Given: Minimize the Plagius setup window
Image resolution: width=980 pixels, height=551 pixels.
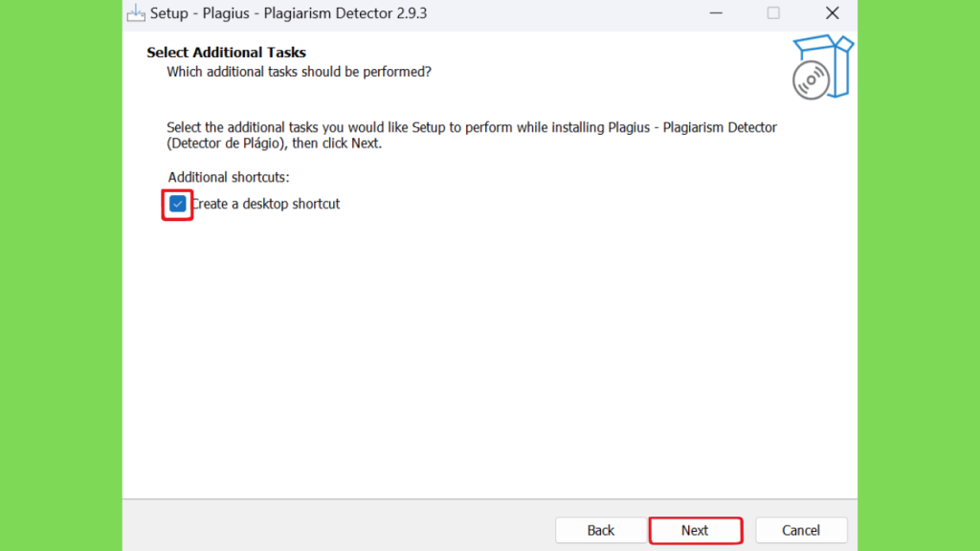Looking at the screenshot, I should tap(716, 13).
